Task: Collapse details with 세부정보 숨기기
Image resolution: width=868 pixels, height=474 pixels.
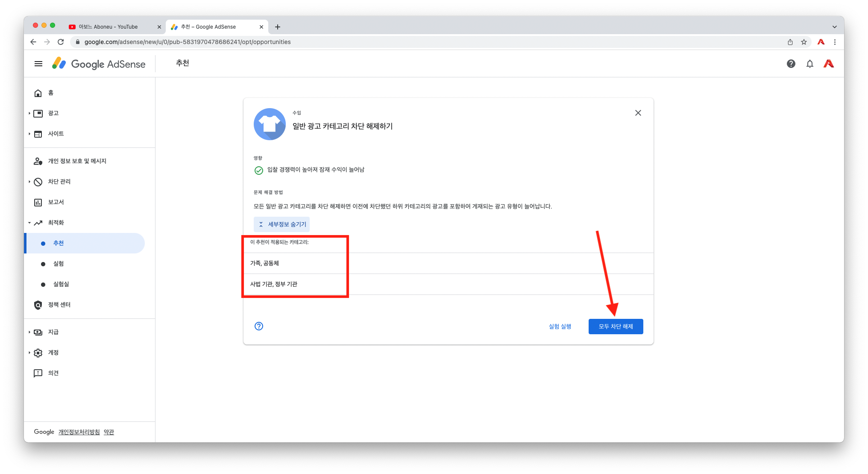Action: pos(282,224)
